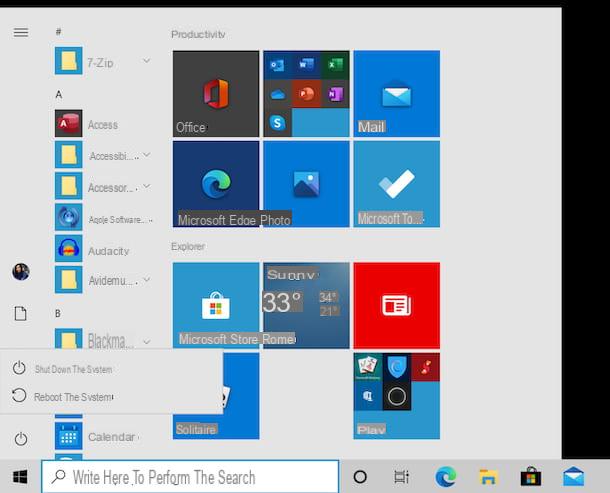
Task: Open the Microsoft To Do tile
Action: click(396, 184)
